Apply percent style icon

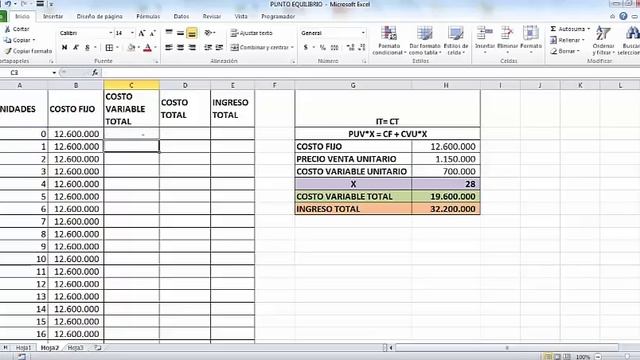click(x=322, y=48)
